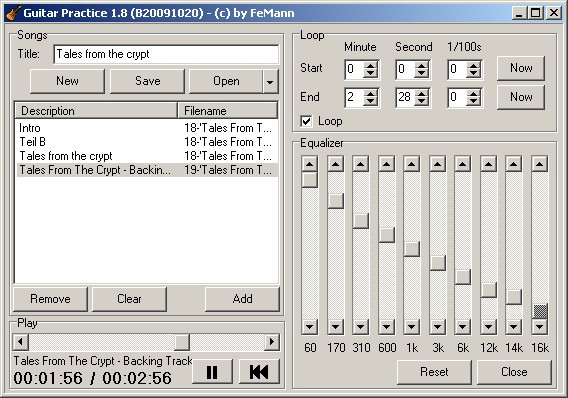This screenshot has width=568, height=398.
Task: Select the Intro song row
Action: click(x=146, y=128)
